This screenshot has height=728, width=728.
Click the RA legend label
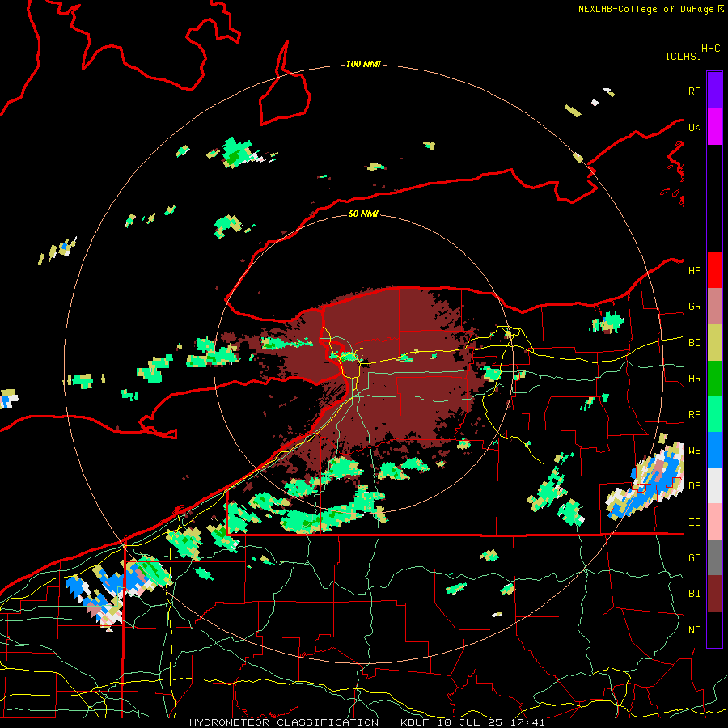pos(694,415)
